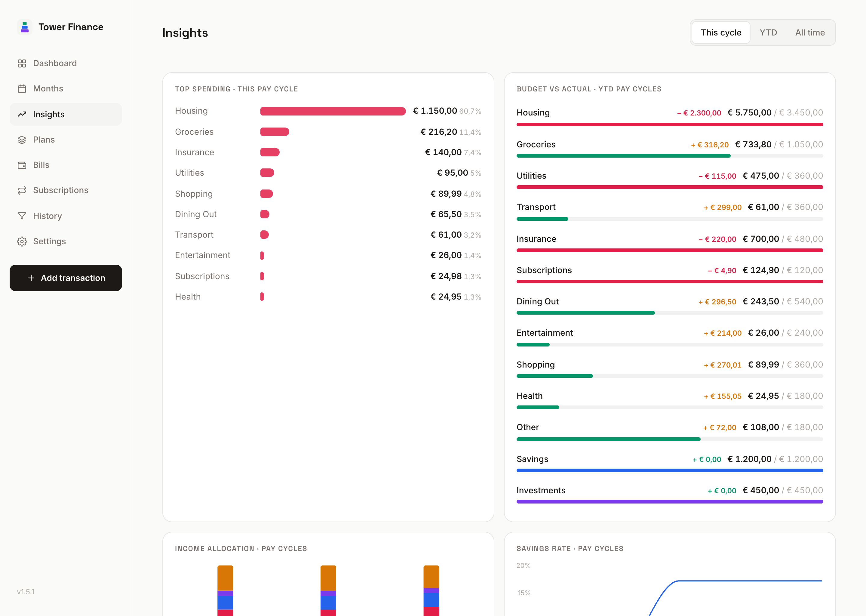Click the Savings Rate Pay Cycles heading

(570, 549)
